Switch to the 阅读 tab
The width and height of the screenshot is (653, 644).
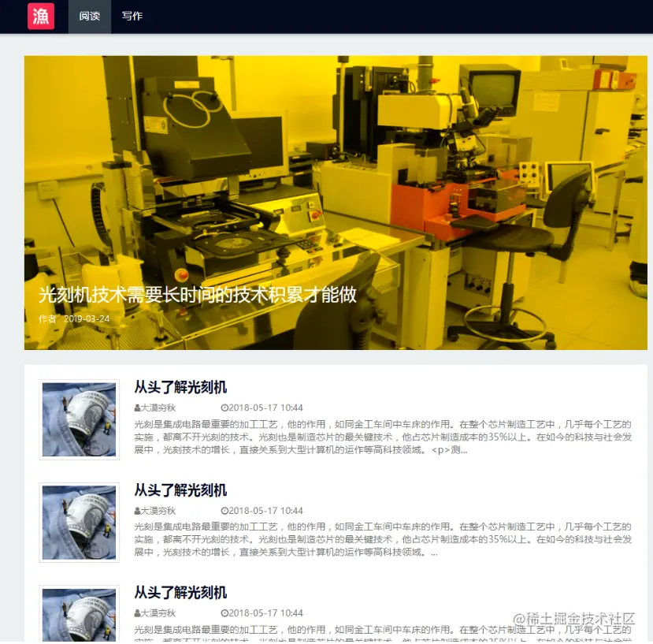click(x=90, y=17)
